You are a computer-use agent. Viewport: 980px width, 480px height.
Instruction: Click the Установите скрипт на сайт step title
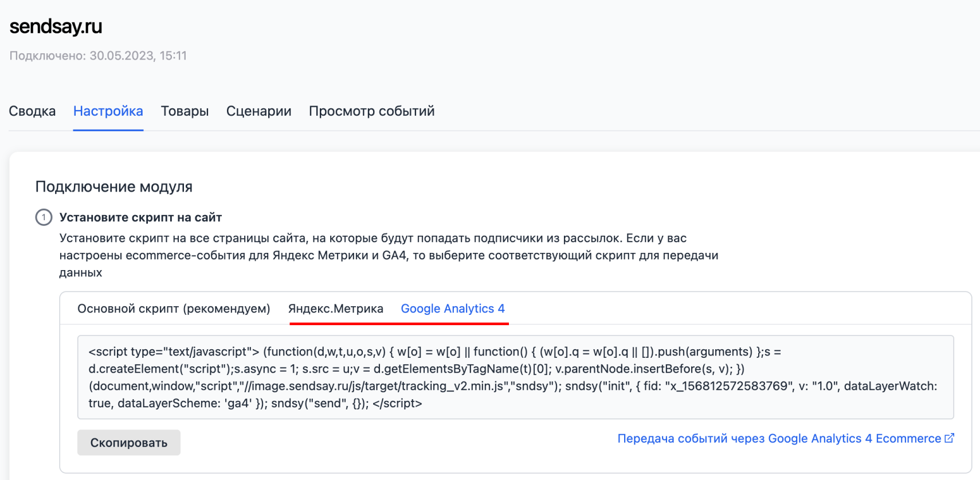click(140, 217)
